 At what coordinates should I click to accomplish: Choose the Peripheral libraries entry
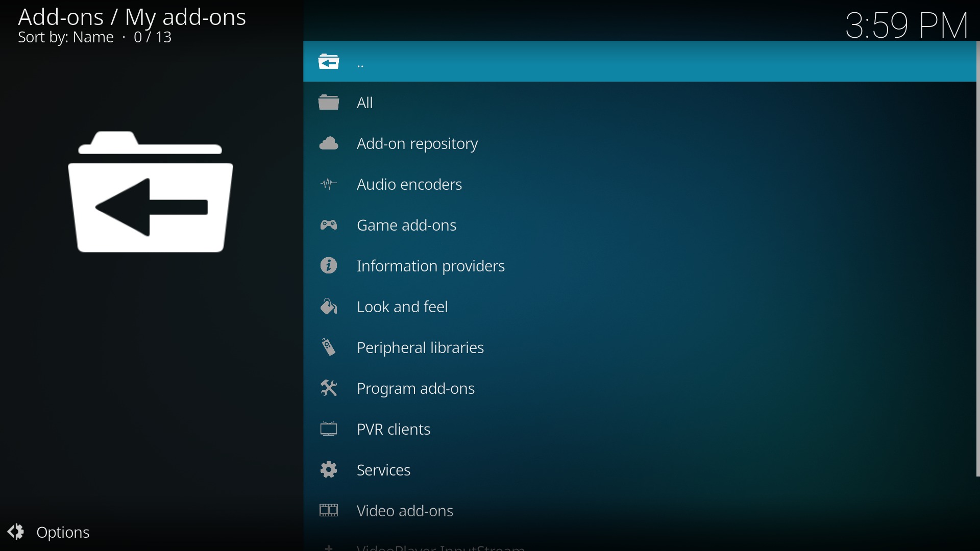421,348
